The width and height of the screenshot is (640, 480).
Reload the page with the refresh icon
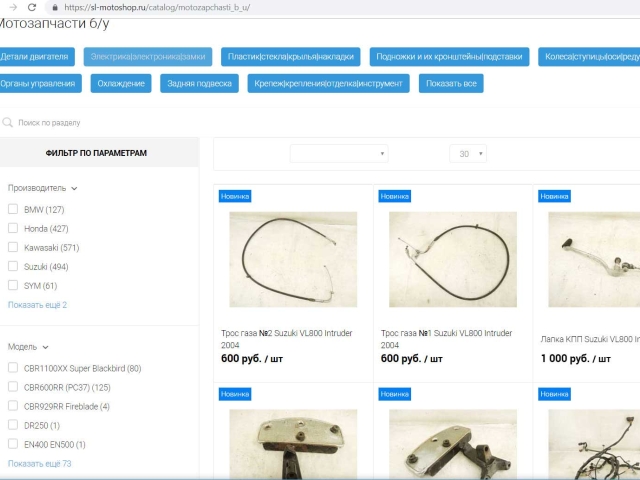coord(32,7)
